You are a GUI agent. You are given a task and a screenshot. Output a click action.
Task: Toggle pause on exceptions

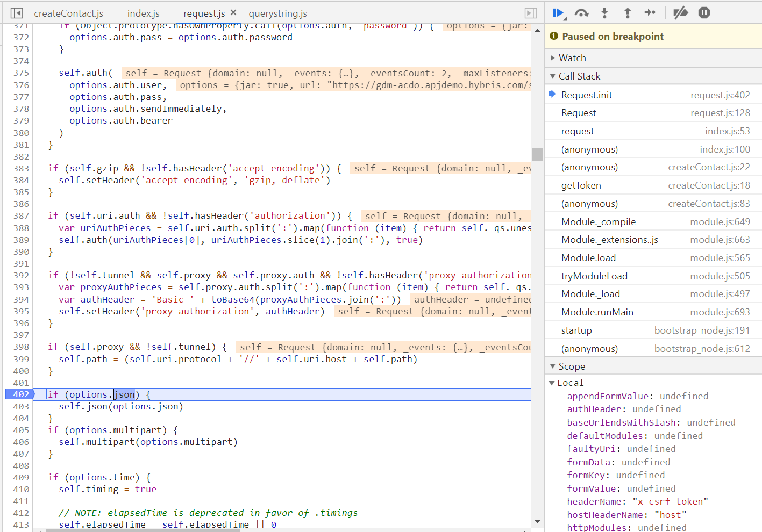click(704, 12)
